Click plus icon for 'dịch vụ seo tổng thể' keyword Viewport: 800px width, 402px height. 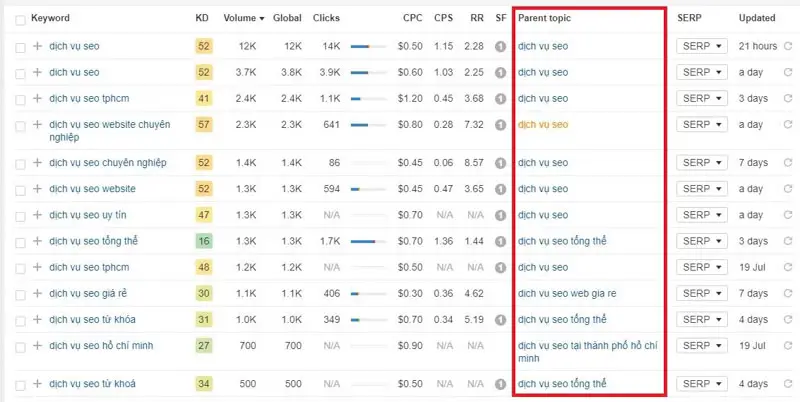37,241
